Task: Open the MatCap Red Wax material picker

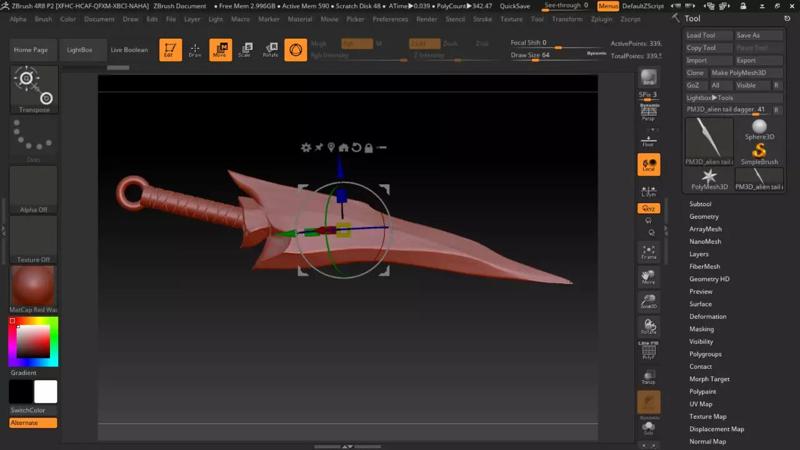Action: (x=34, y=289)
